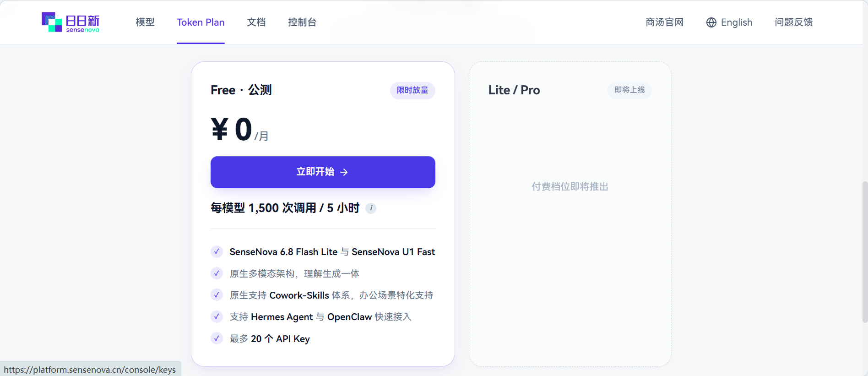This screenshot has width=868, height=376.
Task: Click the Lite / Pro heading
Action: (514, 90)
